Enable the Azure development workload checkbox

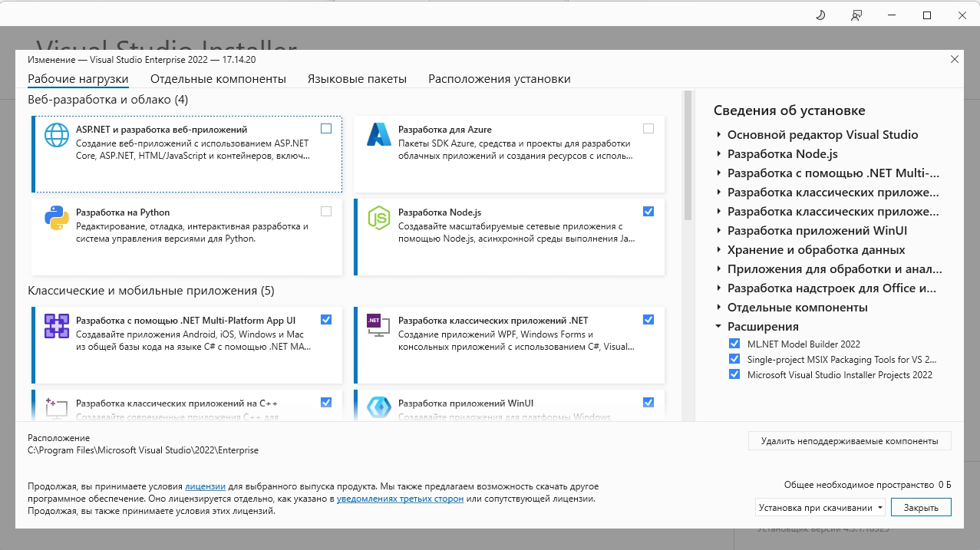(648, 129)
